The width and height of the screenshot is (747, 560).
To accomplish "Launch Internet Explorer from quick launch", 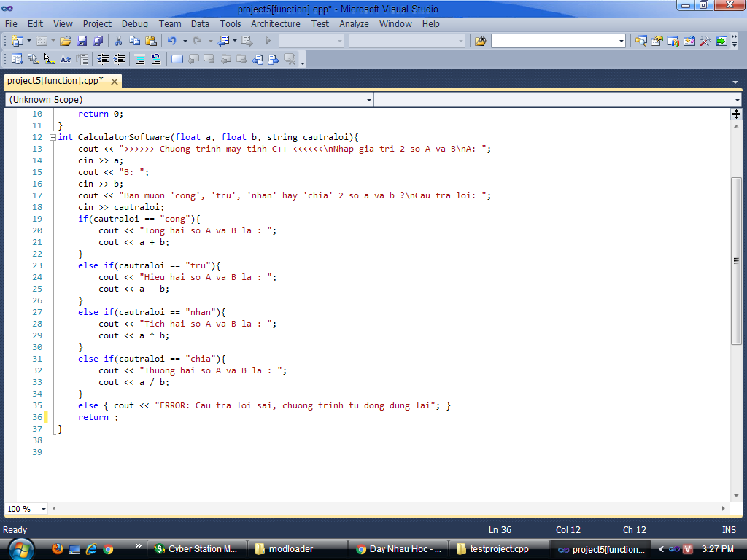I will pyautogui.click(x=91, y=549).
